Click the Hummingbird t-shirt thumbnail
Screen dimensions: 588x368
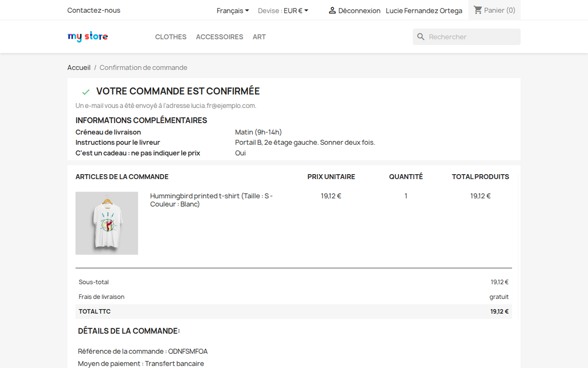tap(107, 223)
